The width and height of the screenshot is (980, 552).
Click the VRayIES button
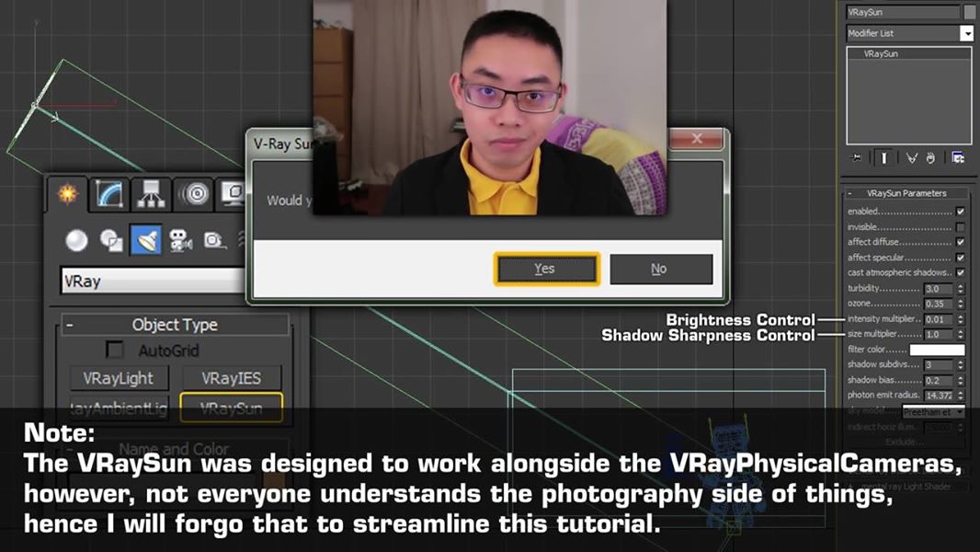(232, 378)
